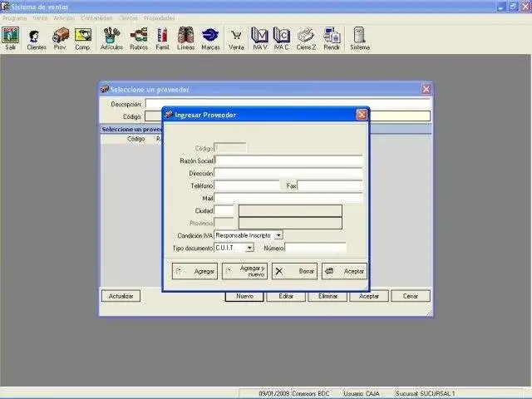Open the IVA C book icon

tap(281, 39)
